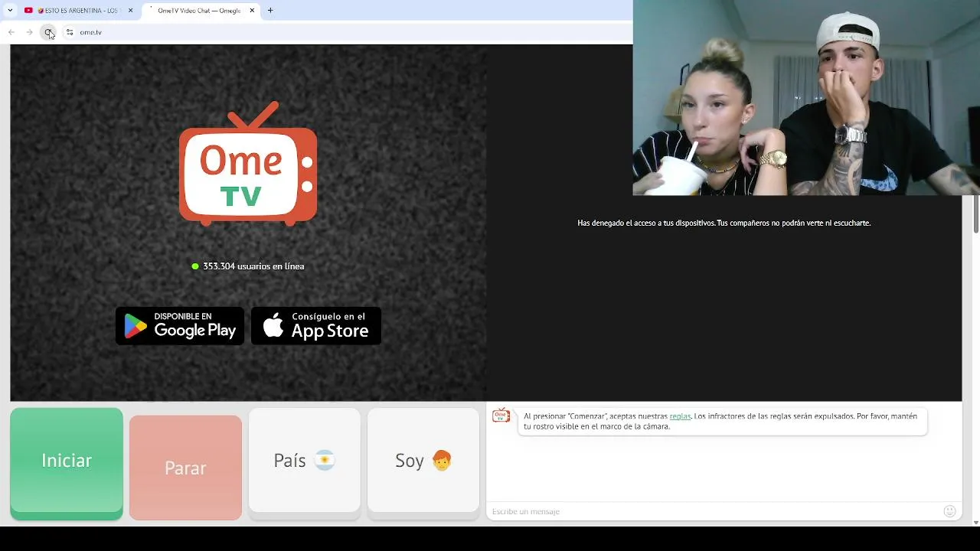Open a new browser tab
This screenshot has width=980, height=551.
click(270, 11)
